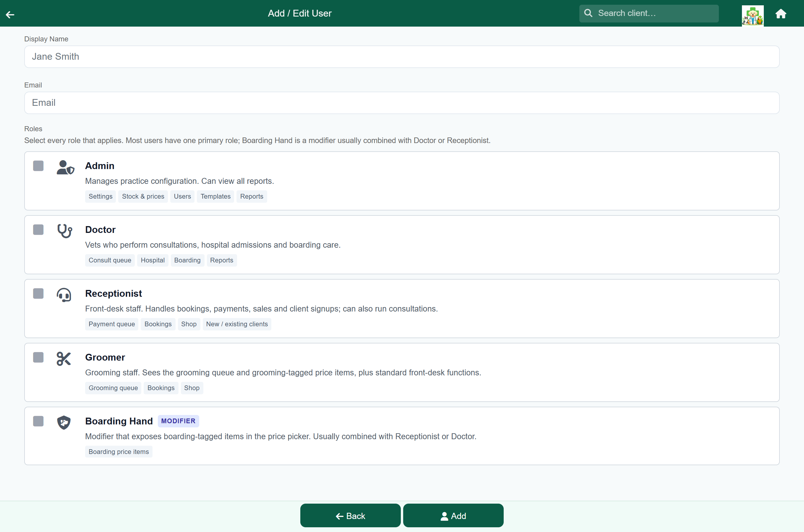This screenshot has height=532, width=804.
Task: Click the Doctor stethoscope icon
Action: (x=64, y=231)
